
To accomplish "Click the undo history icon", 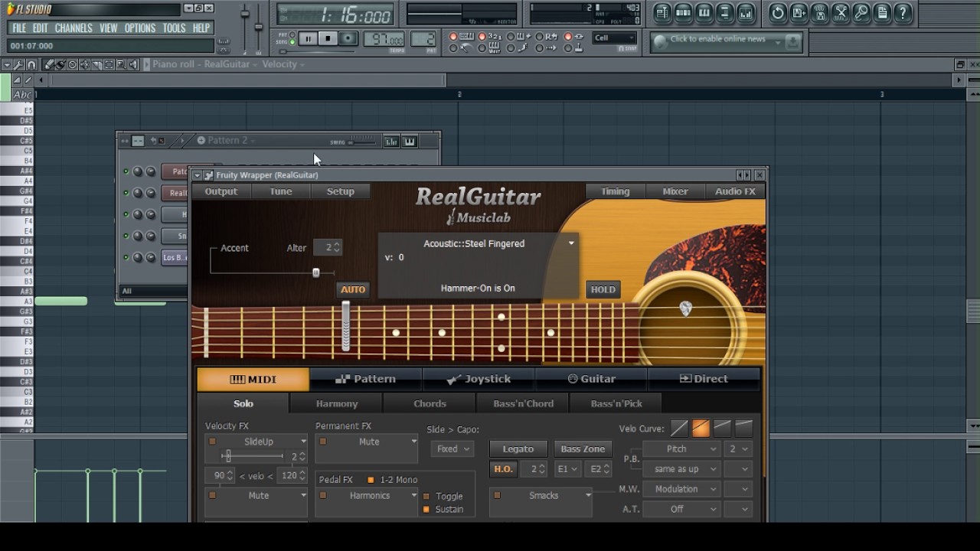I will (x=778, y=13).
